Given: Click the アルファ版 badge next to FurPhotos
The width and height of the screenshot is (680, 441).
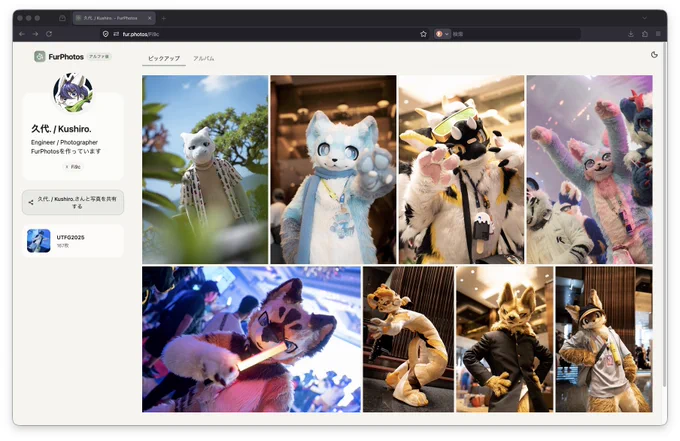Looking at the screenshot, I should coord(99,56).
